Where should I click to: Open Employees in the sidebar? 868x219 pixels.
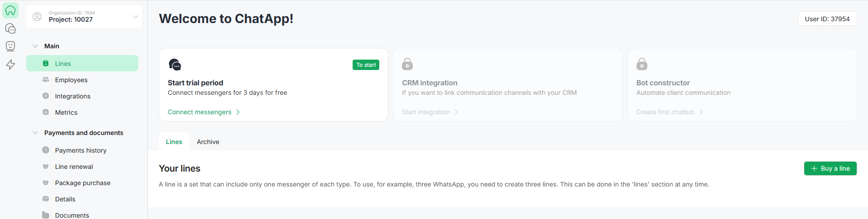point(71,80)
